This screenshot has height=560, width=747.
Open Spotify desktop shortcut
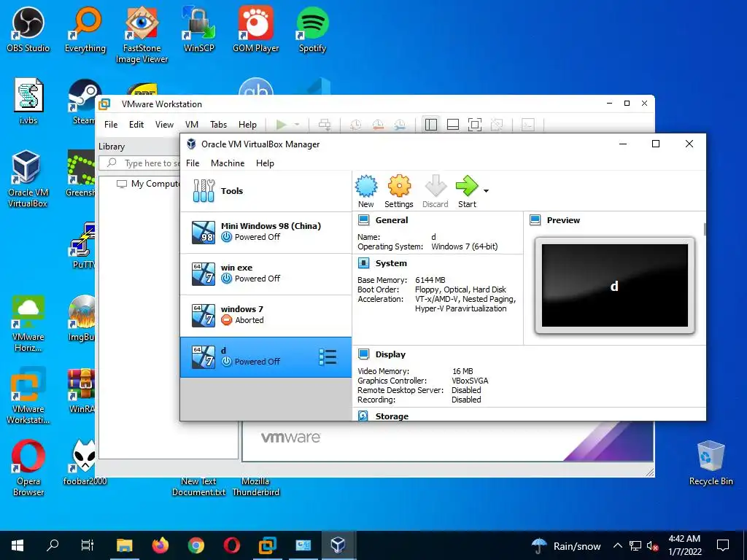click(312, 30)
